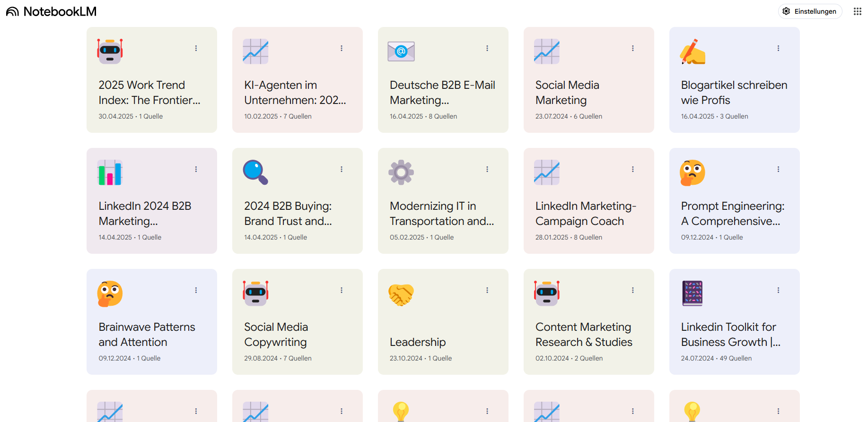Click gear icon on Modernizing IT in Transportation card

tap(401, 172)
